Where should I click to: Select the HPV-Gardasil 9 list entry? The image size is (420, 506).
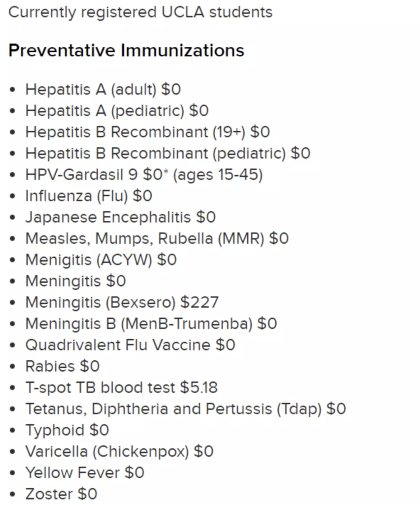(144, 175)
